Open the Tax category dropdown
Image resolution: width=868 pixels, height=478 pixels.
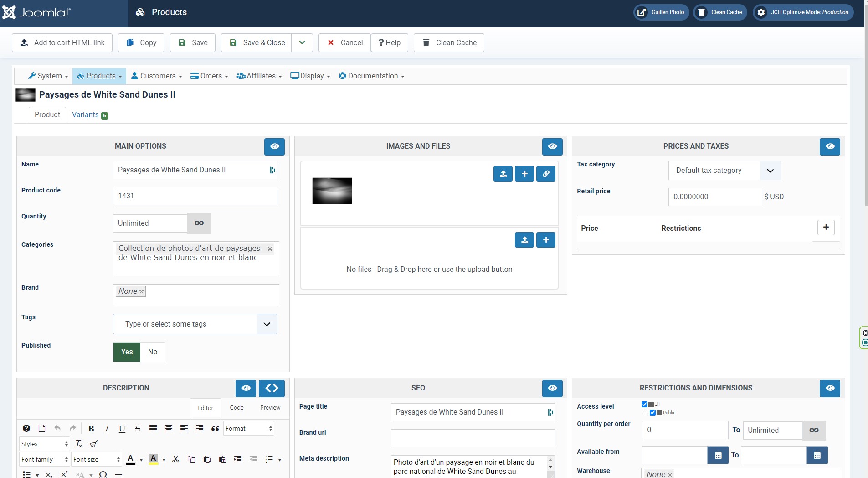coord(724,171)
